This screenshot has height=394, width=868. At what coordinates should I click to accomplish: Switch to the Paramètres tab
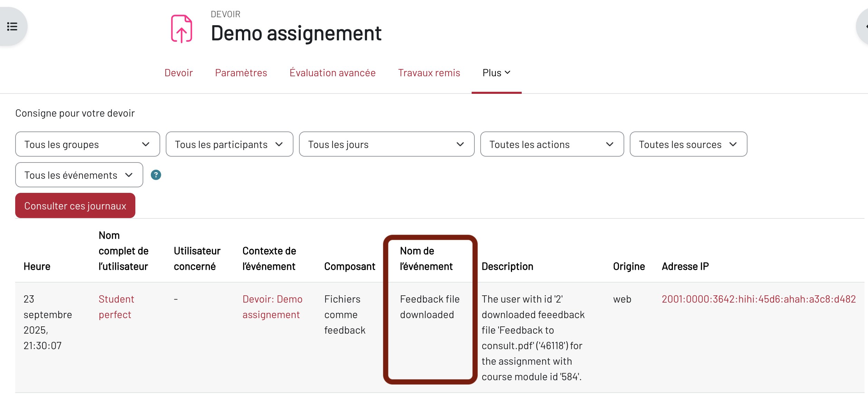coord(241,73)
